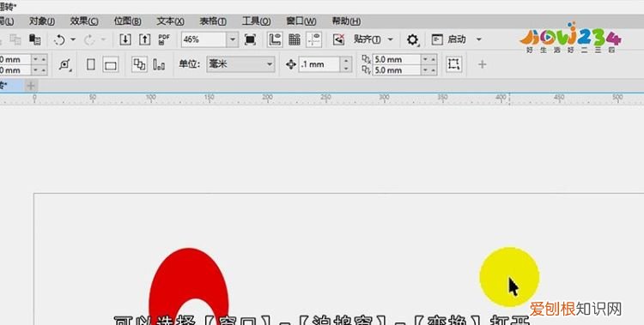Click the nudge distance cross-arrows icon
644x325 pixels.
pyautogui.click(x=291, y=64)
